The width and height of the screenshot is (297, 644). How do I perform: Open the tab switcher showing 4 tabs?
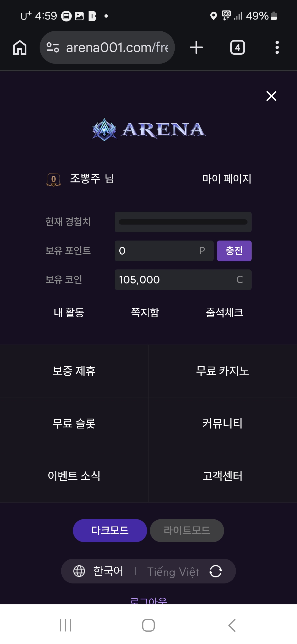click(x=237, y=47)
